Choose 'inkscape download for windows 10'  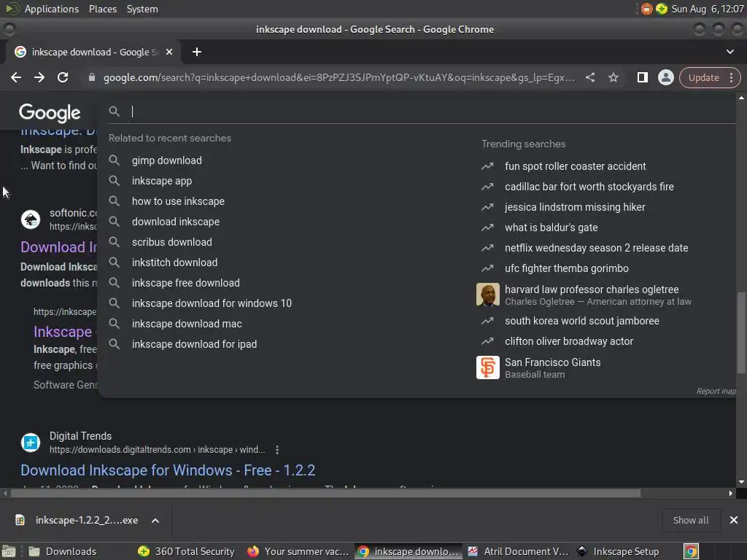[x=212, y=303]
